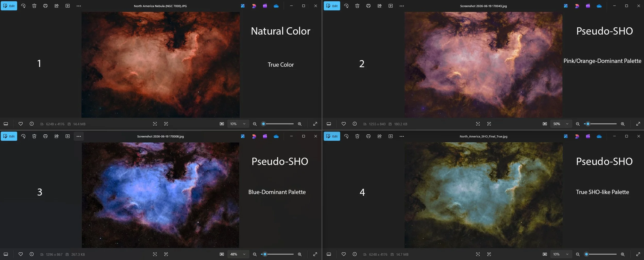Open See more menu in North_America_SHO_Final_True.jpg window

[x=402, y=136]
